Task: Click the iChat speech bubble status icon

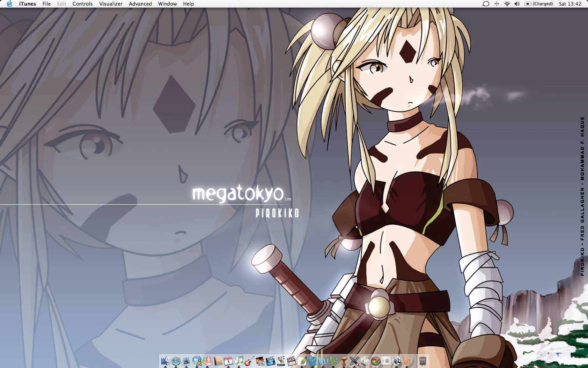Action: (486, 4)
